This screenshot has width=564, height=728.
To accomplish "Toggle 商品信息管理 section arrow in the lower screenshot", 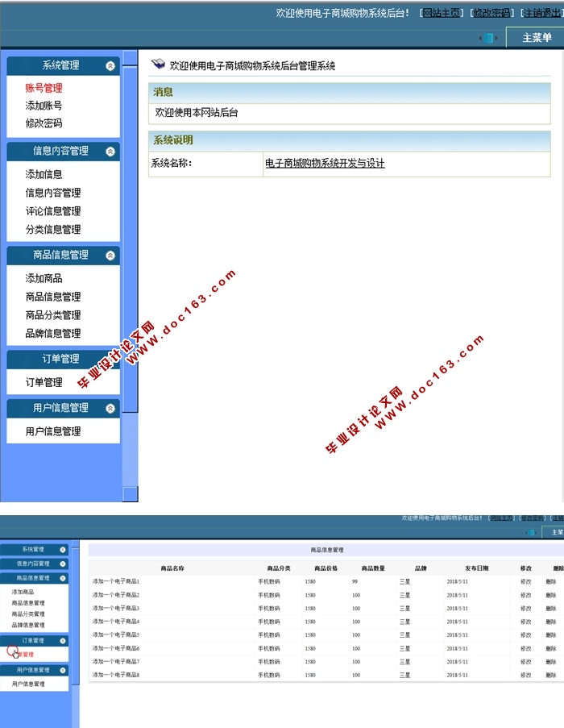I will point(63,578).
